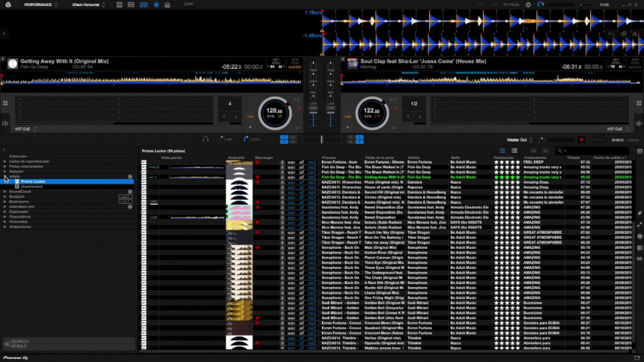Image resolution: width=644 pixels, height=362 pixels.
Task: Click the record button next to Master Out
Action: click(581, 139)
